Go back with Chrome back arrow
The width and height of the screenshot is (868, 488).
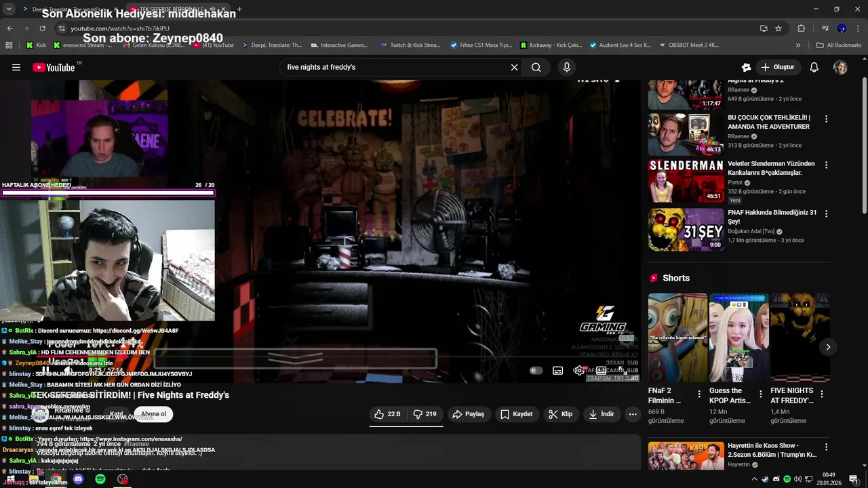tap(9, 28)
